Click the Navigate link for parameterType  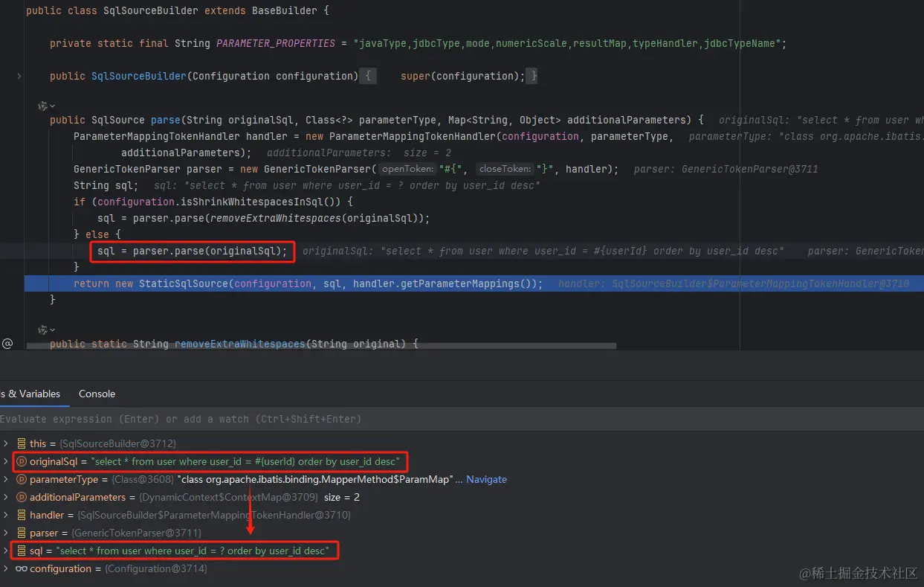[486, 479]
